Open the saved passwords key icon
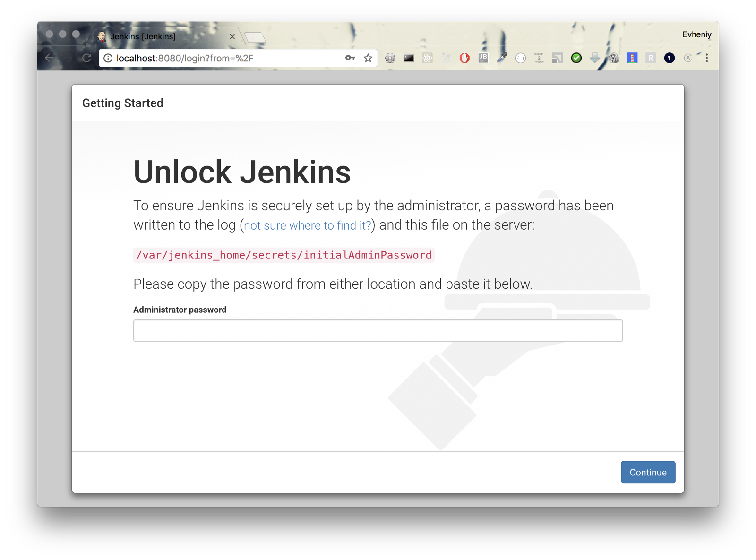 pos(350,58)
